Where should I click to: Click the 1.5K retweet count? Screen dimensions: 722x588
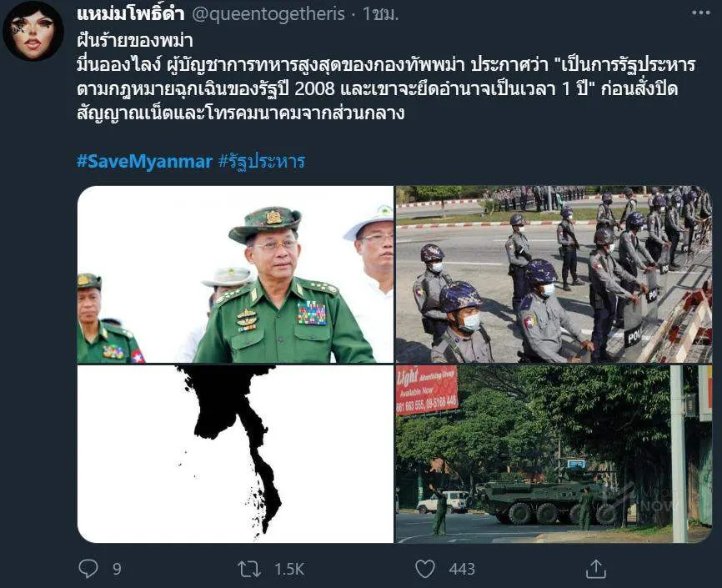(x=289, y=569)
